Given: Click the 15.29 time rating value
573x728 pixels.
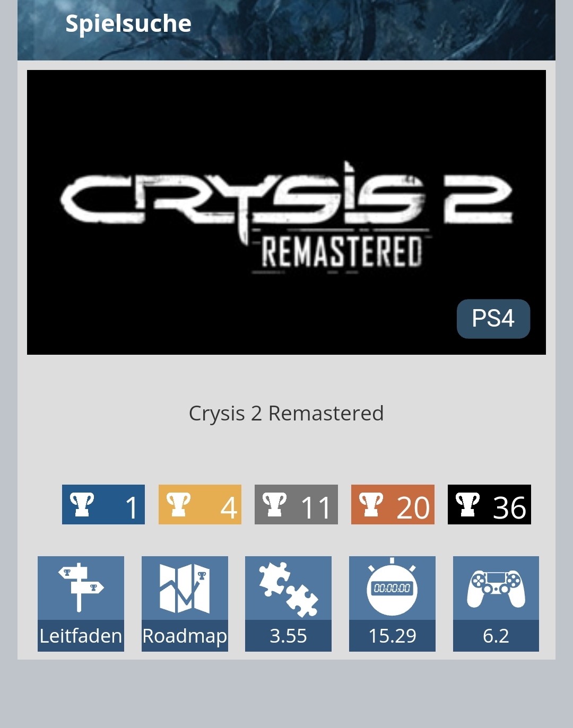Looking at the screenshot, I should click(x=392, y=636).
